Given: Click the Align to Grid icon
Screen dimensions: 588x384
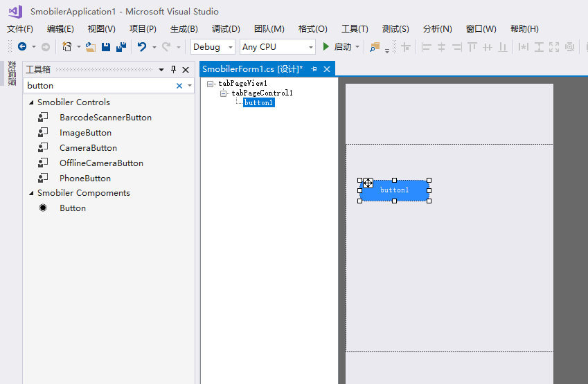Looking at the screenshot, I should coord(406,47).
